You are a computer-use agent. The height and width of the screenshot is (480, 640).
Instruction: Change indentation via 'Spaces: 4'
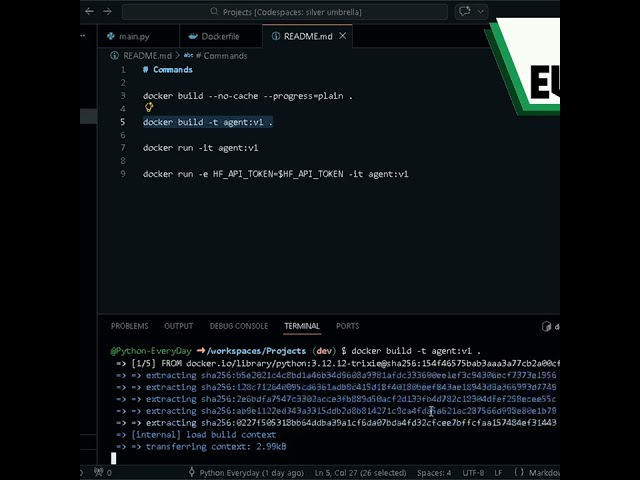click(434, 473)
